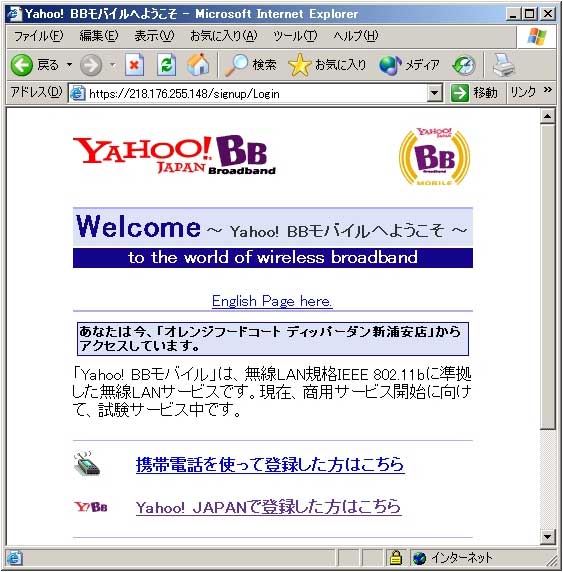Follow the English Page here link

pyautogui.click(x=272, y=301)
